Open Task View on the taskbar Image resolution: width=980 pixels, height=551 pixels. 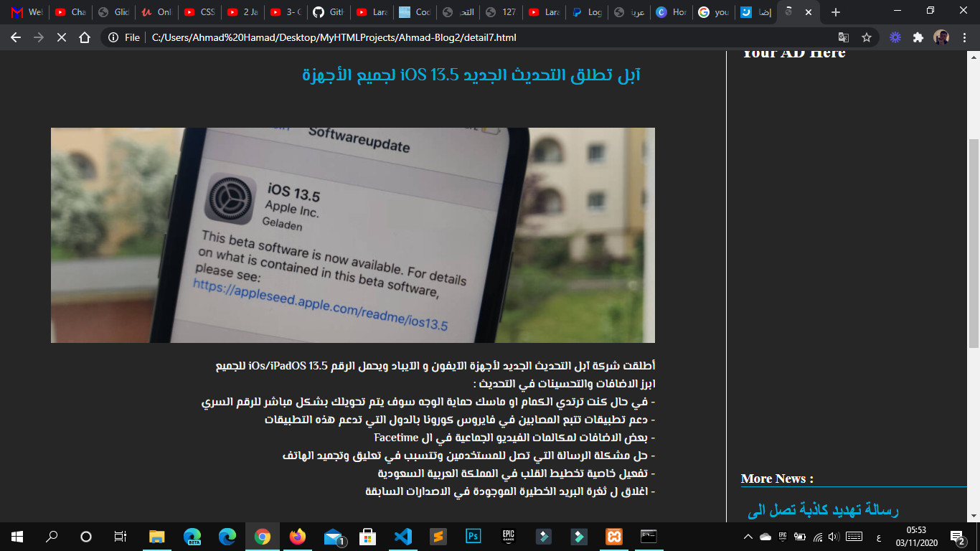(121, 537)
